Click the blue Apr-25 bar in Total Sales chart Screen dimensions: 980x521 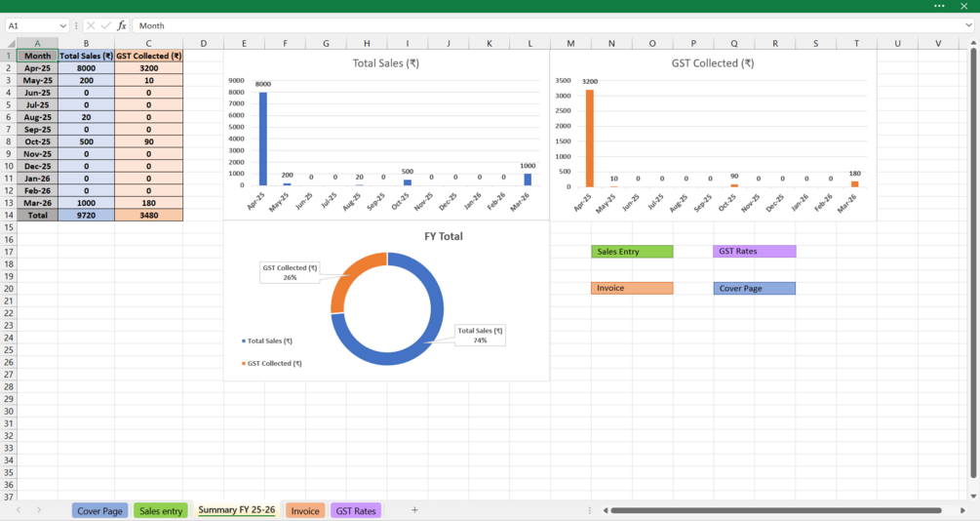(263, 139)
